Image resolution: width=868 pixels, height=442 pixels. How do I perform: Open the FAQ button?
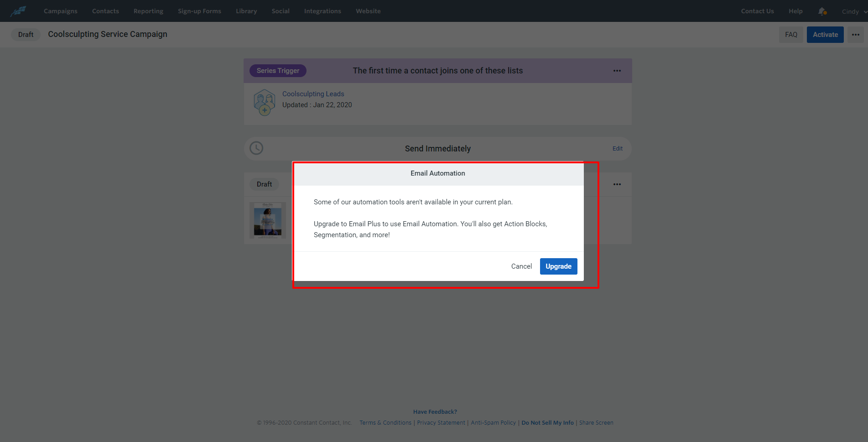(791, 35)
